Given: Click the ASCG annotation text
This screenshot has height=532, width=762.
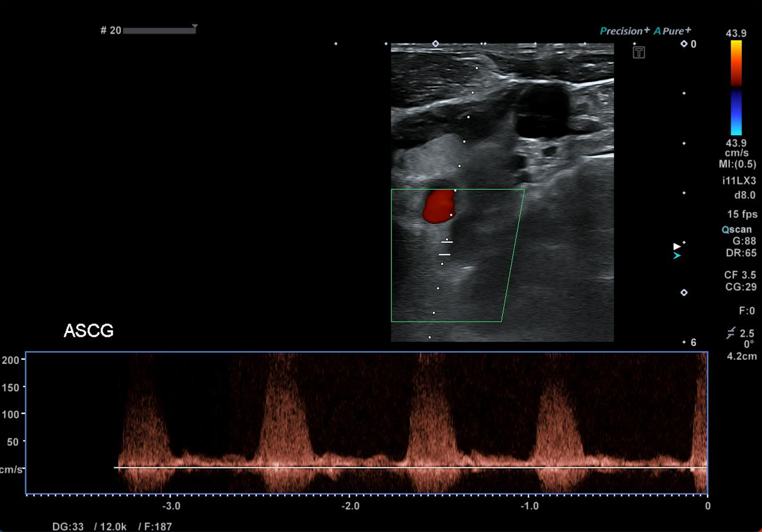Looking at the screenshot, I should (x=89, y=331).
